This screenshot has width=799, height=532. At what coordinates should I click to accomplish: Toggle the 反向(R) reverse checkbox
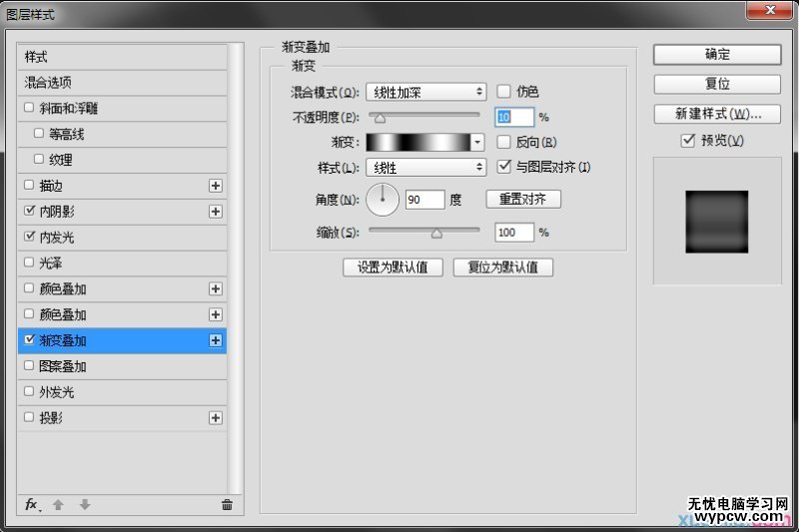[x=503, y=142]
